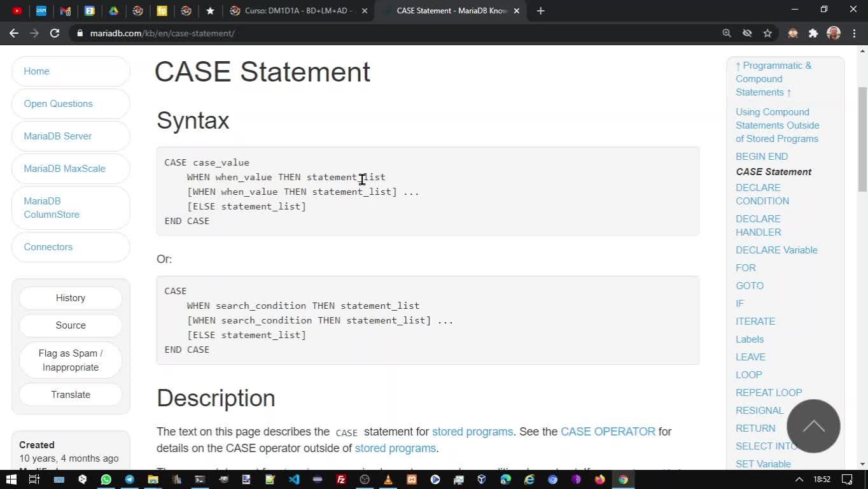
Task: Open a new browser tab
Action: pos(540,11)
